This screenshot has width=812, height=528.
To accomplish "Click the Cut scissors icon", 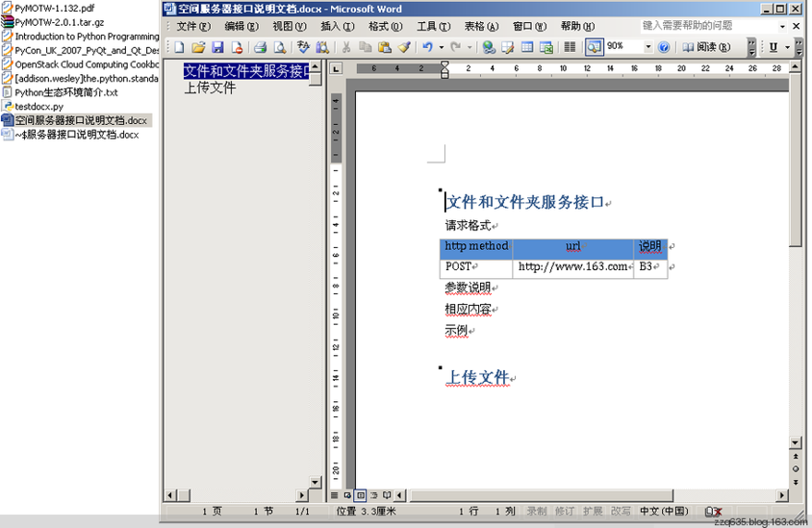I will coord(346,48).
